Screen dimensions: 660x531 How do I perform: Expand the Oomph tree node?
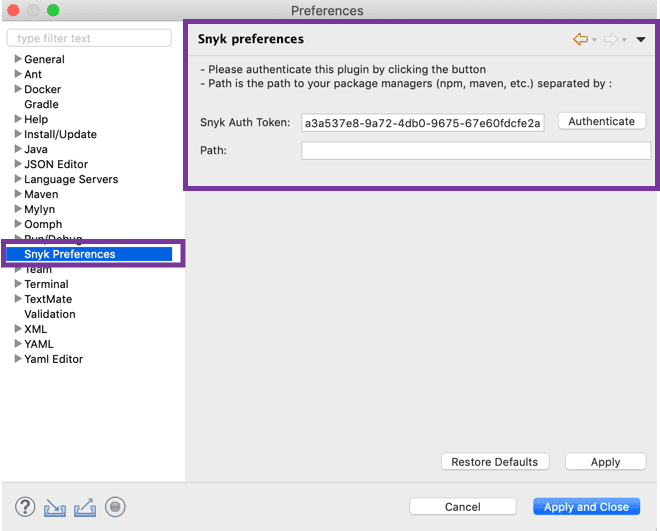point(18,223)
